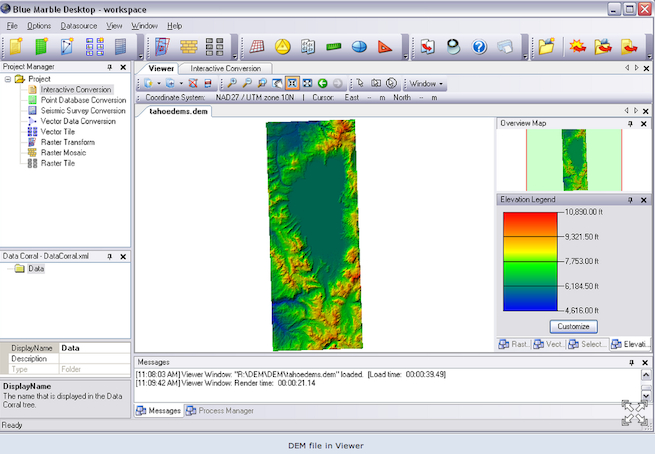Toggle pin on Elevation Legend panel

(x=630, y=200)
